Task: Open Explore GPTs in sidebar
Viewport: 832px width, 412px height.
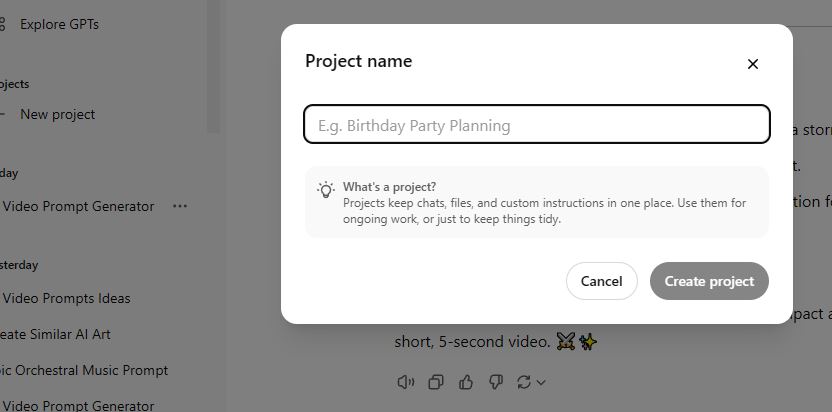Action: point(59,24)
